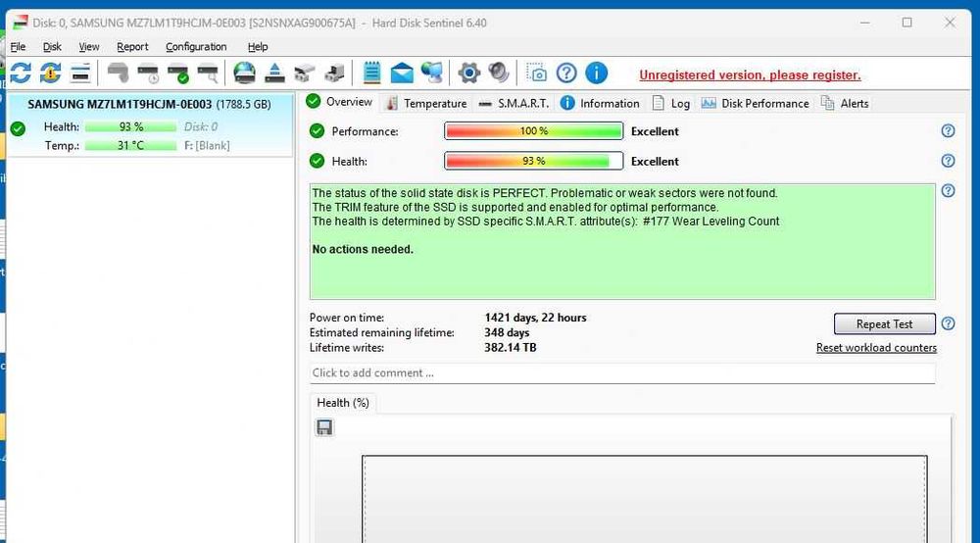Click the 382.14 TB lifetime writes value
This screenshot has height=543, width=980.
pyautogui.click(x=510, y=348)
